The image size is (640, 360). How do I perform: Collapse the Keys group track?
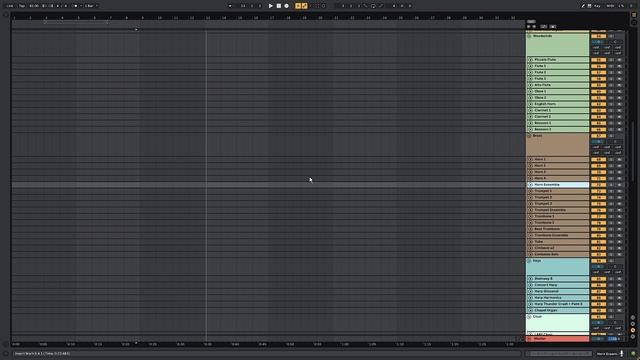pyautogui.click(x=529, y=260)
